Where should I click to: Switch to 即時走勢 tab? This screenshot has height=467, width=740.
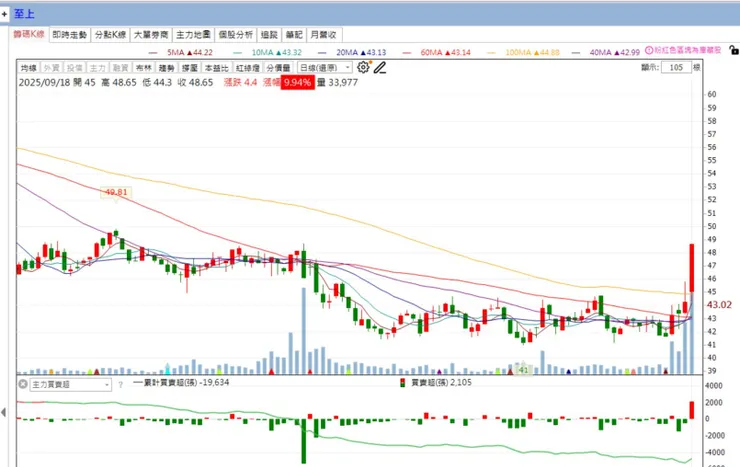(x=70, y=35)
